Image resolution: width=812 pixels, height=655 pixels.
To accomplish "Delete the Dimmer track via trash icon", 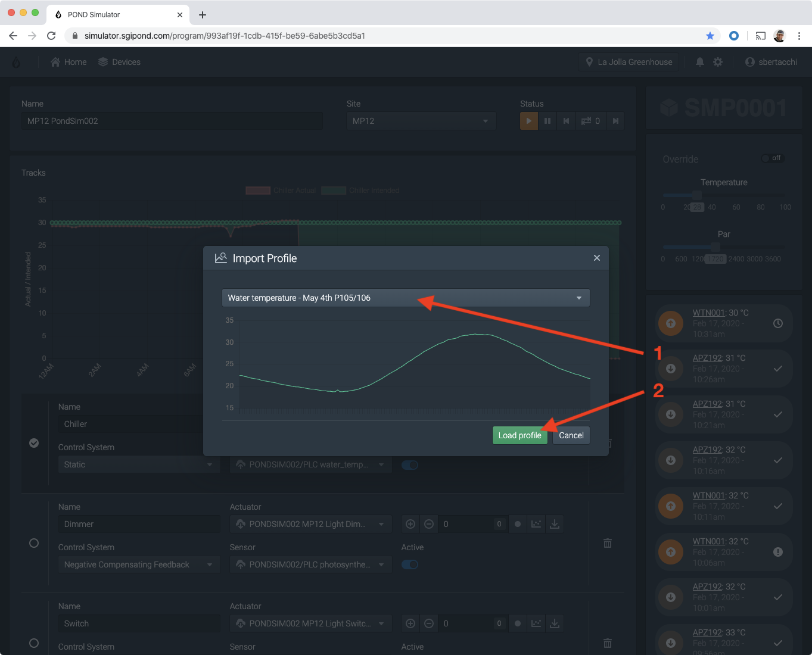I will click(607, 543).
